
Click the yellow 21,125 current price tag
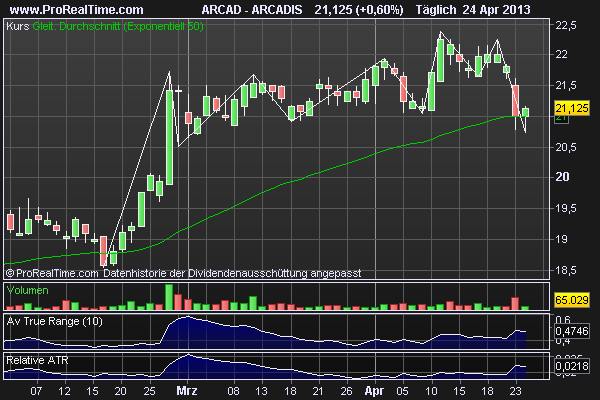click(572, 108)
